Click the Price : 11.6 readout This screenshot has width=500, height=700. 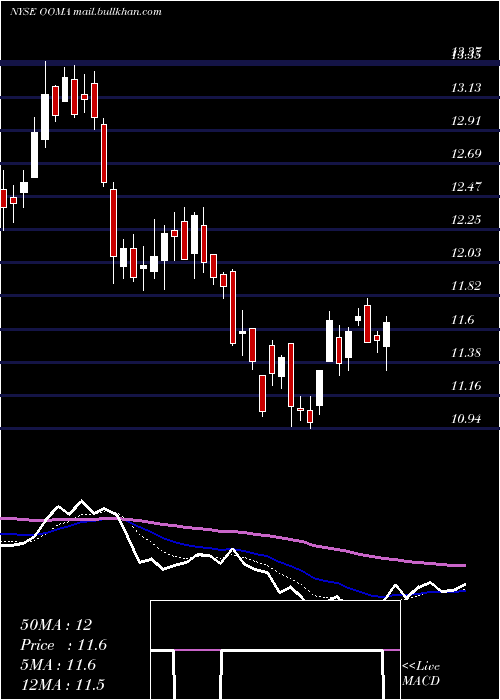63,645
